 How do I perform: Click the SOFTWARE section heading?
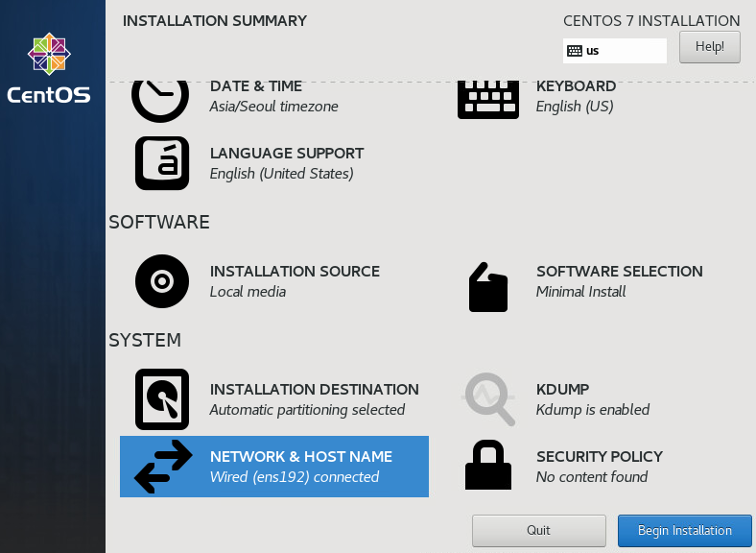coord(159,223)
